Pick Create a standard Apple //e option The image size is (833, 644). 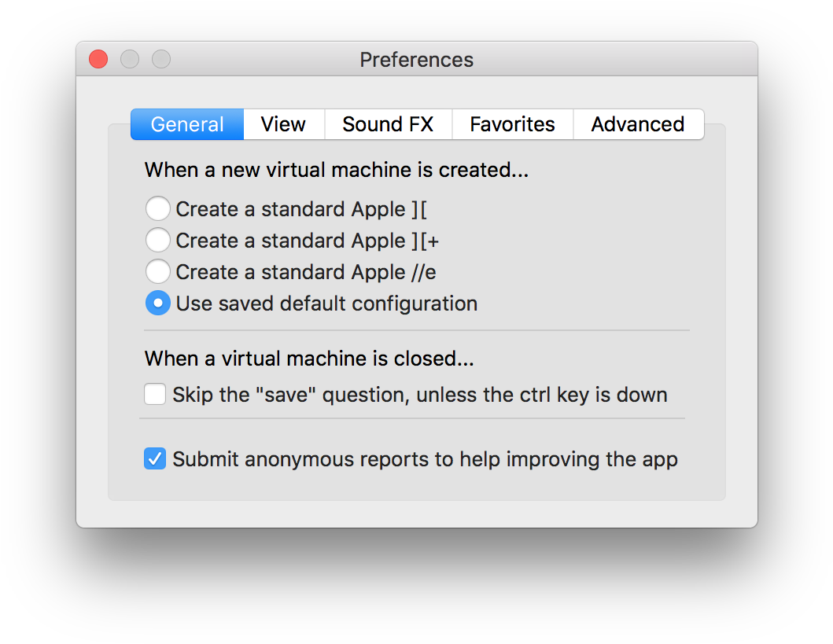(158, 272)
